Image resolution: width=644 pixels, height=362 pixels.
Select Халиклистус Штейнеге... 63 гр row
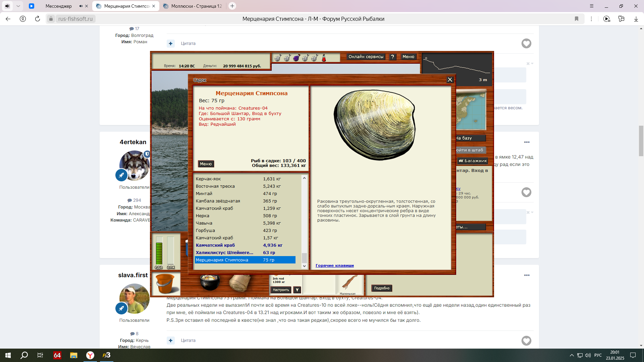pyautogui.click(x=245, y=252)
